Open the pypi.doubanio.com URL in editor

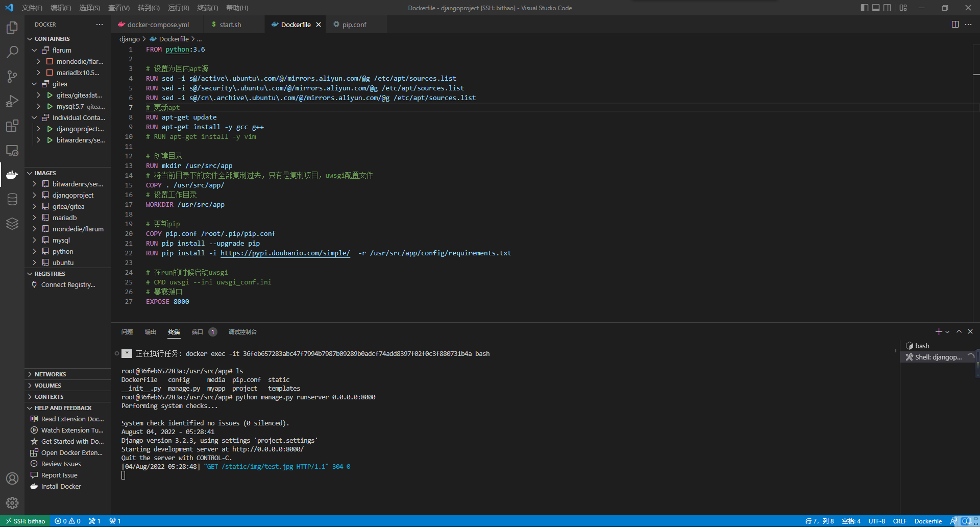(x=285, y=253)
